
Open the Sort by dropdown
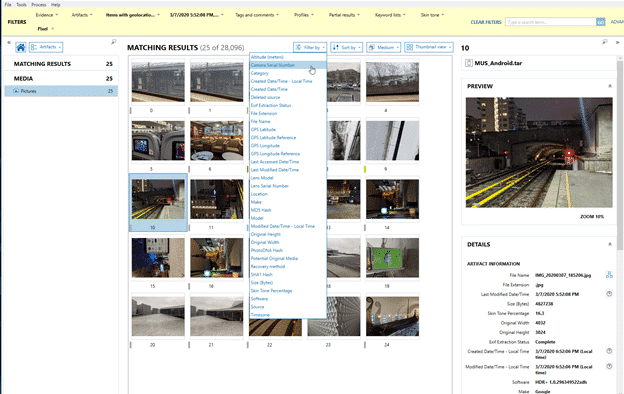346,47
